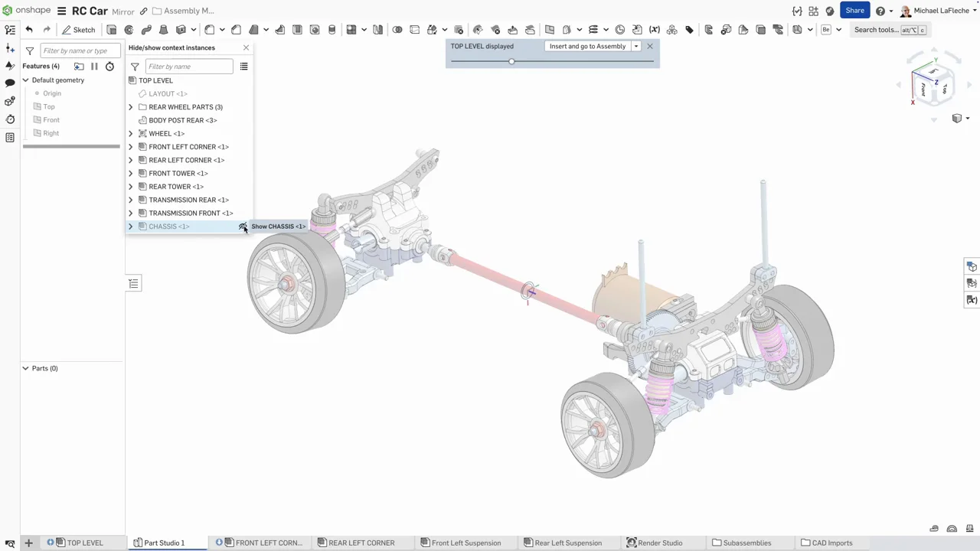Show the hidden CHASSIS instance

point(243,227)
